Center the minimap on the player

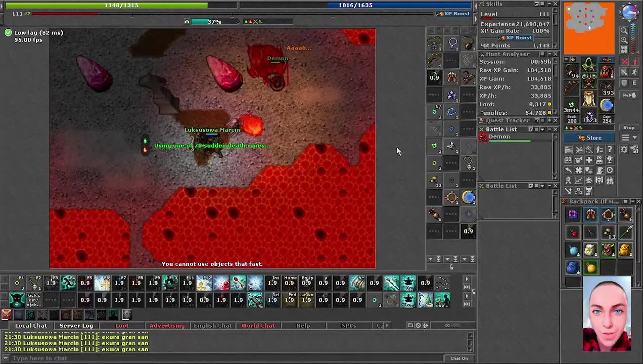point(624,50)
